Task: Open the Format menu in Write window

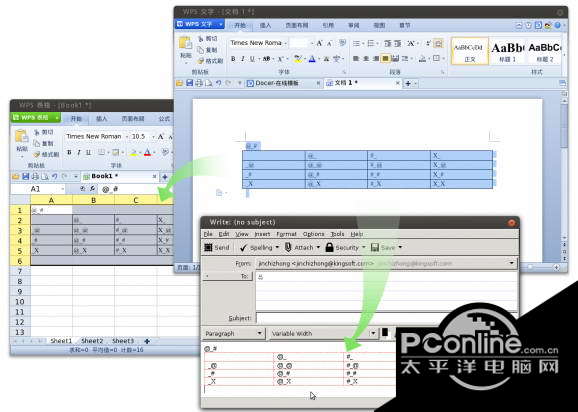Action: pos(286,234)
